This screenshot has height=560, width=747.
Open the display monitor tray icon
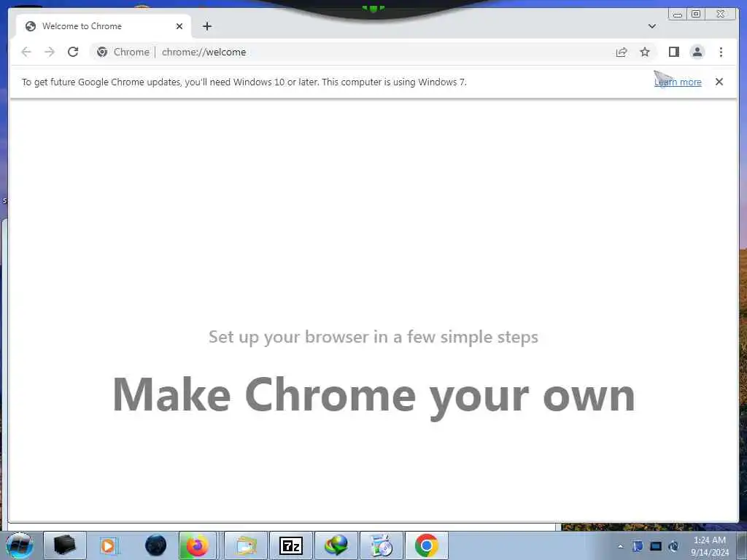(x=656, y=546)
